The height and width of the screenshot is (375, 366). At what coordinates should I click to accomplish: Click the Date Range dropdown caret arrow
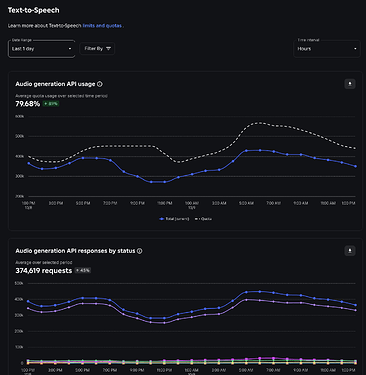[70, 49]
